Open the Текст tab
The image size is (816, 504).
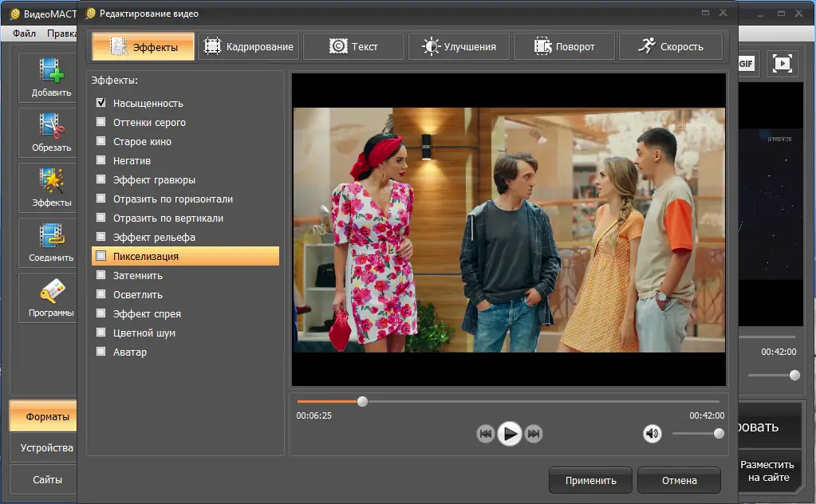353,46
